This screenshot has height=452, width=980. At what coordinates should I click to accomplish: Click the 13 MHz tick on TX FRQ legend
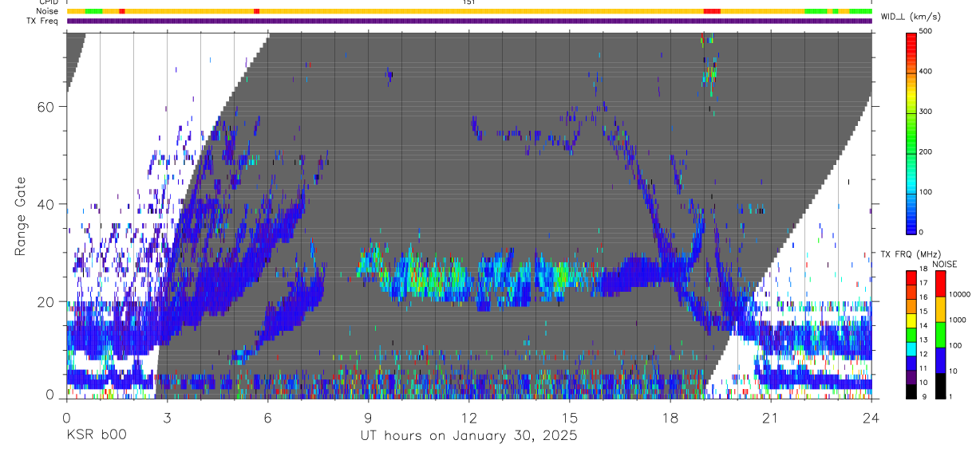923,340
